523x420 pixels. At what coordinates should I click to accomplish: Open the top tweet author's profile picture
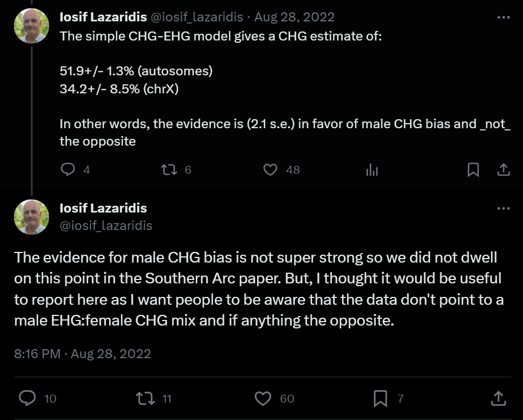31,26
